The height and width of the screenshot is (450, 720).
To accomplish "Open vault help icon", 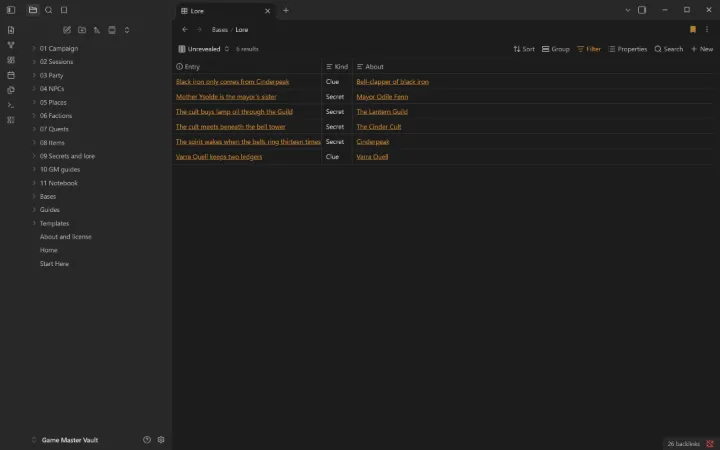I will [147, 439].
